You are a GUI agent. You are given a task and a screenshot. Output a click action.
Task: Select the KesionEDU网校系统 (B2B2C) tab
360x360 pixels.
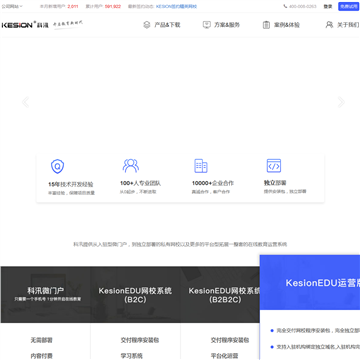coord(220,294)
